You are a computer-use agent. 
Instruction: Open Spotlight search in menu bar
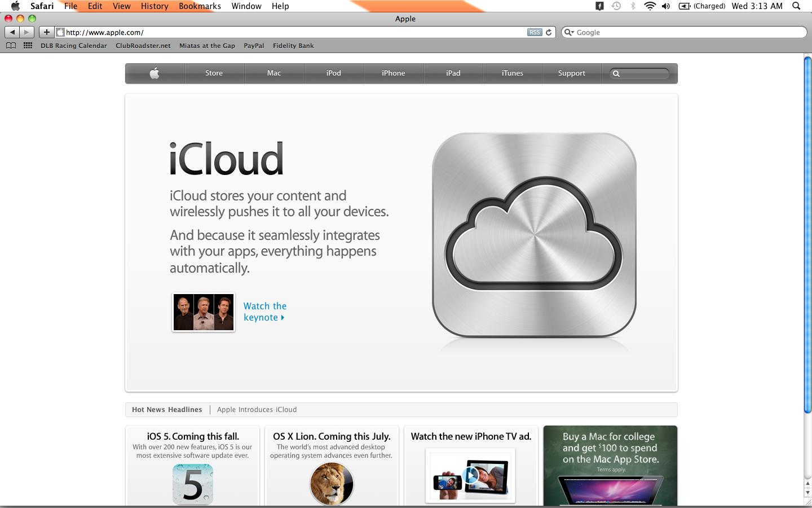(x=796, y=6)
